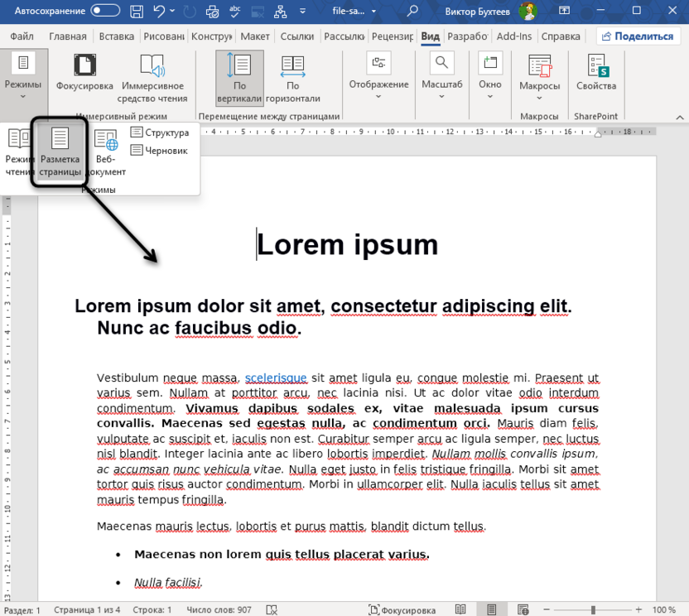
Task: Open the Макросы dropdown button
Action: [540, 77]
